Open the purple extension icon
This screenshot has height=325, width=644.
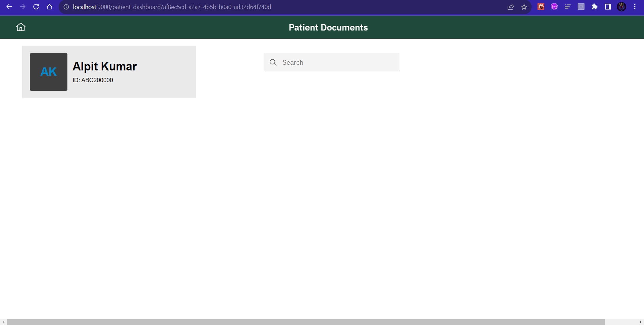554,7
